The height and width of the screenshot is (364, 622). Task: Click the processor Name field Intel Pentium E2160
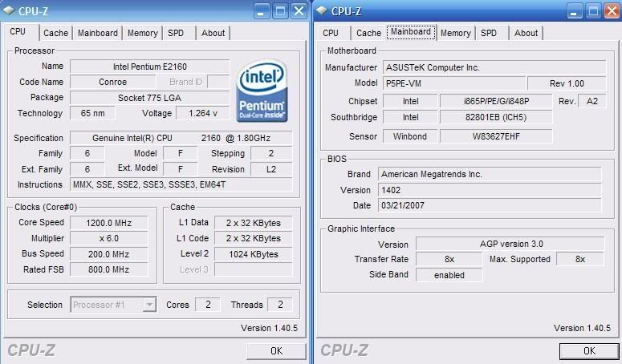pos(149,67)
